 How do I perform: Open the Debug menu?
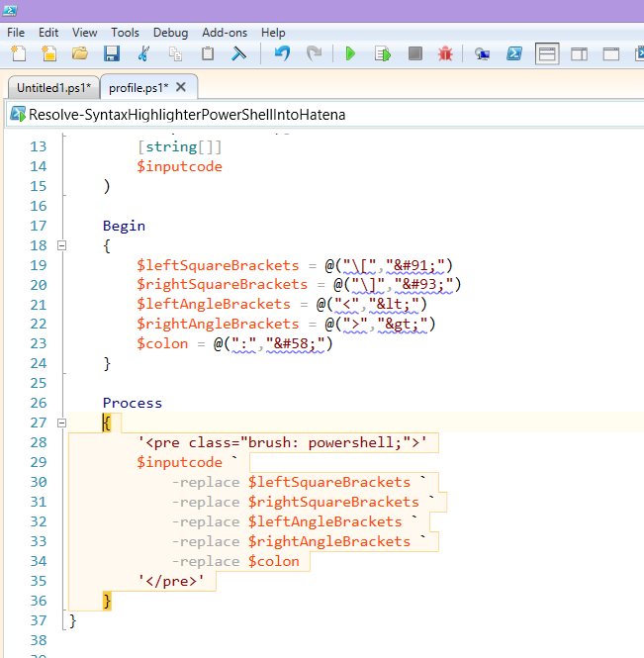tap(170, 33)
